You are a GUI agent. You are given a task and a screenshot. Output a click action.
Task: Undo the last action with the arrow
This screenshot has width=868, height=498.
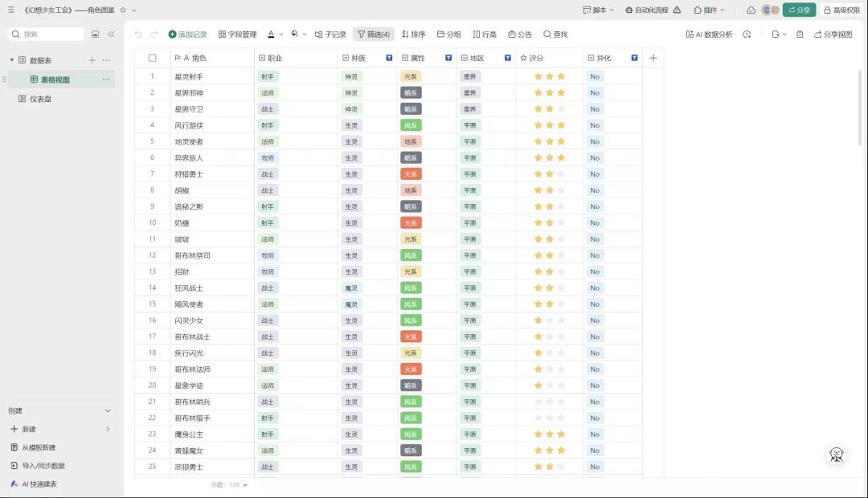pos(138,35)
